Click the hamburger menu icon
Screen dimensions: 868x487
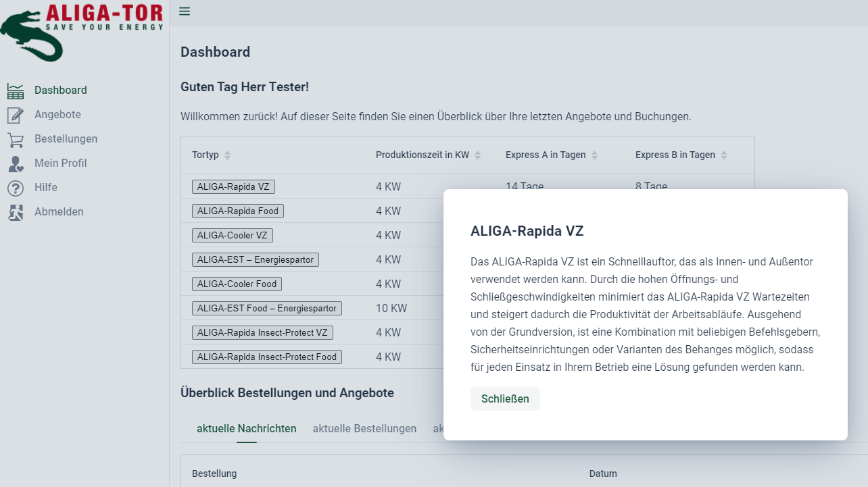185,11
